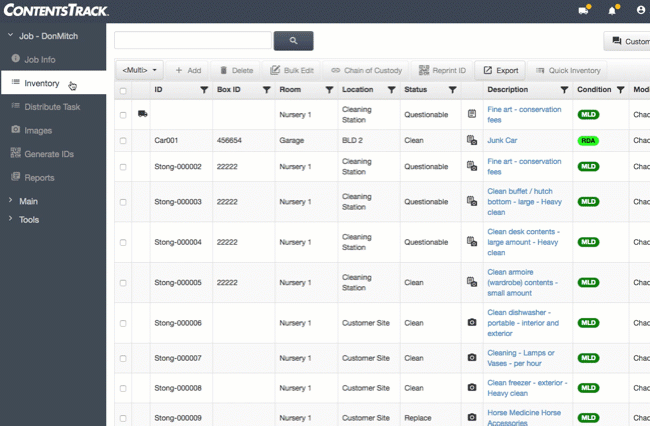650x426 pixels.
Task: Click the ContentsTrack logo
Action: pyautogui.click(x=56, y=10)
